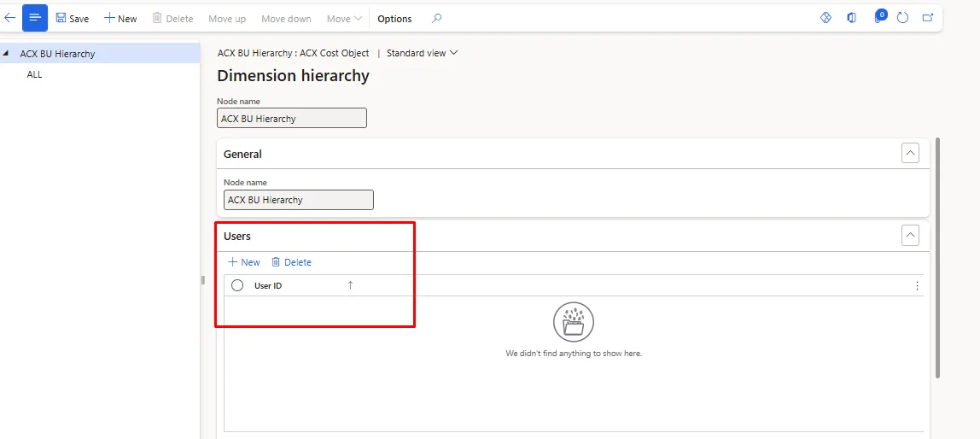The height and width of the screenshot is (439, 980).
Task: Click the pane splitter handle
Action: tap(203, 280)
